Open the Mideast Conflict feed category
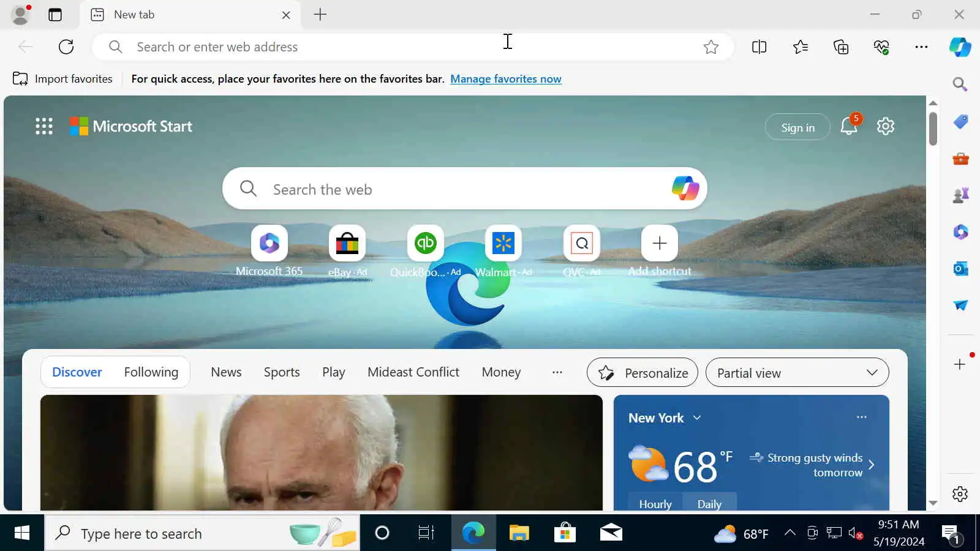Viewport: 980px width, 551px height. pyautogui.click(x=413, y=372)
